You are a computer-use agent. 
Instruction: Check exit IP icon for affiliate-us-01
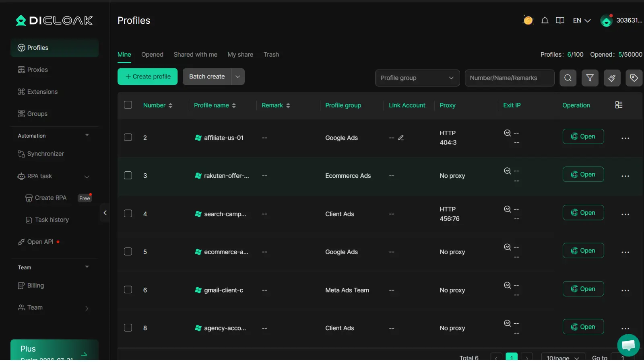pos(507,133)
